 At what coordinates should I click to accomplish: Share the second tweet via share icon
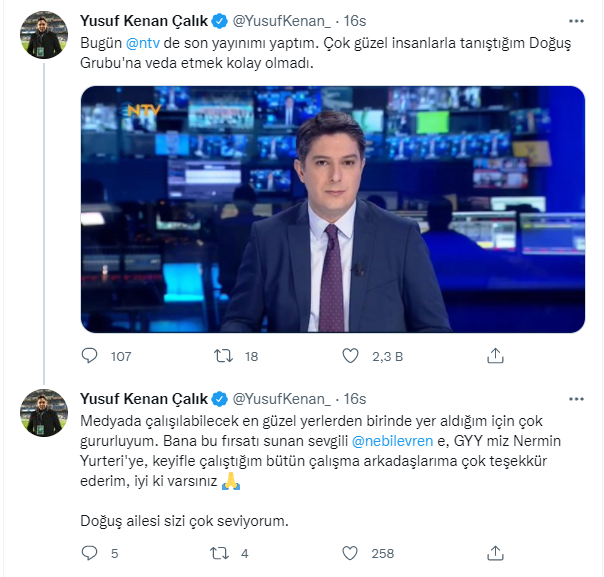click(x=495, y=553)
